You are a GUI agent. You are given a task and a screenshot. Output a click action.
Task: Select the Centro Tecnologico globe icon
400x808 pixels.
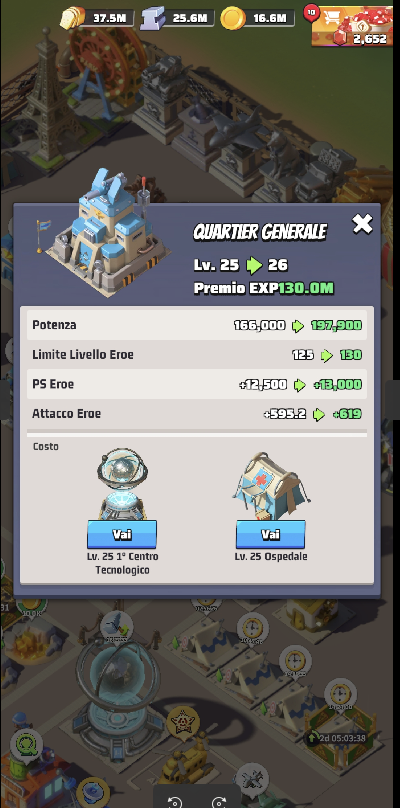[x=122, y=483]
